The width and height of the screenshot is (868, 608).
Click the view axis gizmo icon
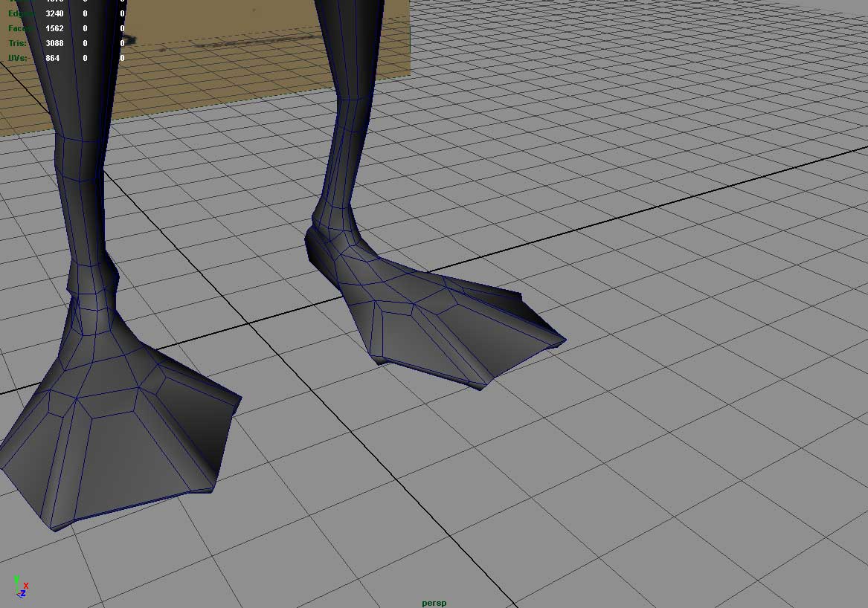click(x=21, y=587)
